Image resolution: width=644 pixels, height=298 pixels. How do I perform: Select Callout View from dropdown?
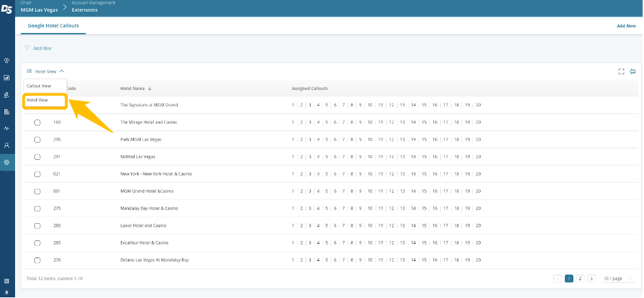tap(39, 86)
